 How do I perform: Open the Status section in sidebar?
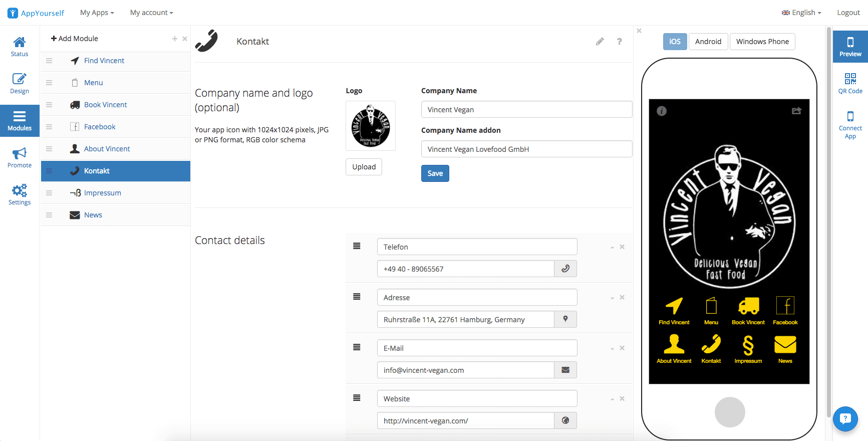click(20, 47)
